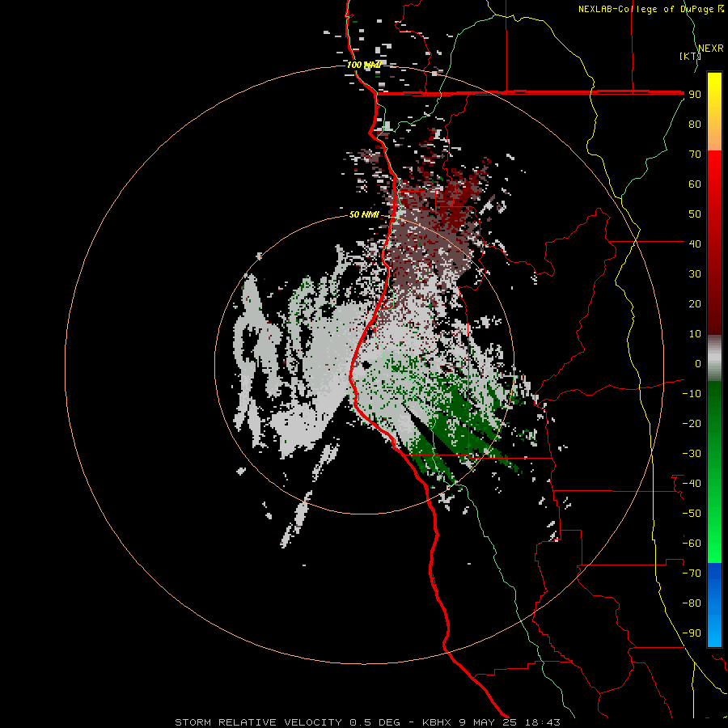Click the -90 knot scale label
This screenshot has width=728, height=728.
click(x=692, y=633)
